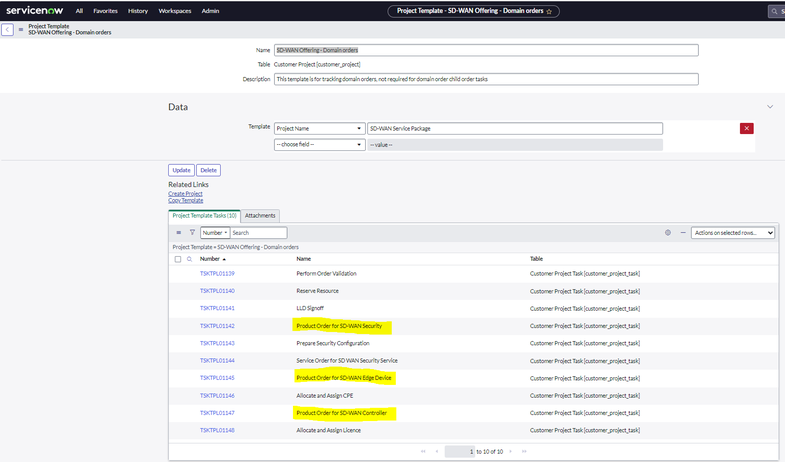785x462 pixels.
Task: Open the form context menu icon
Action: tap(21, 30)
